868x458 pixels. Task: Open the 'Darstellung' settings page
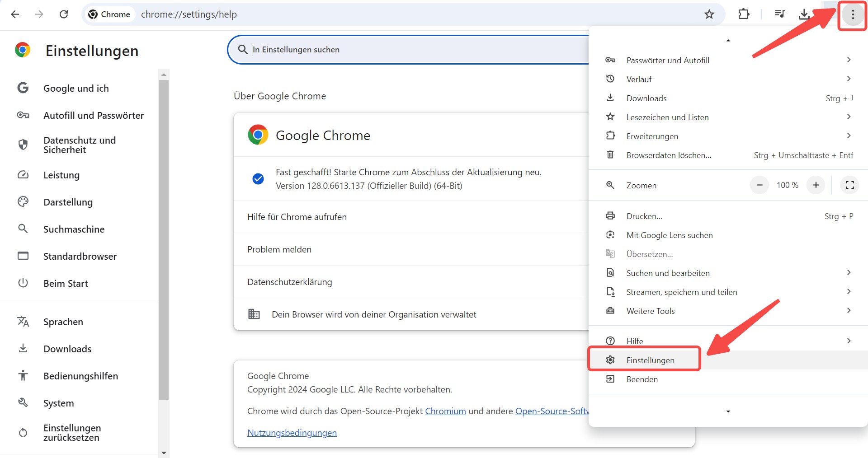(80, 202)
